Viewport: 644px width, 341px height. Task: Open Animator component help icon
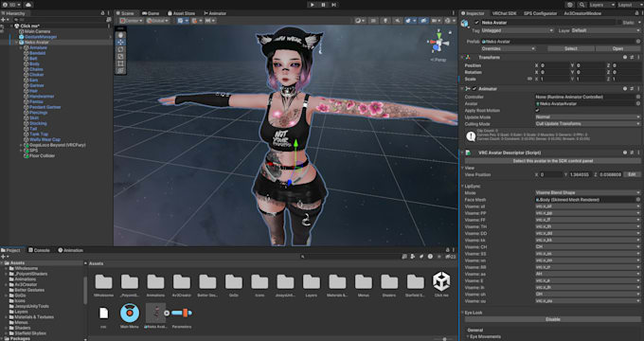coord(625,89)
